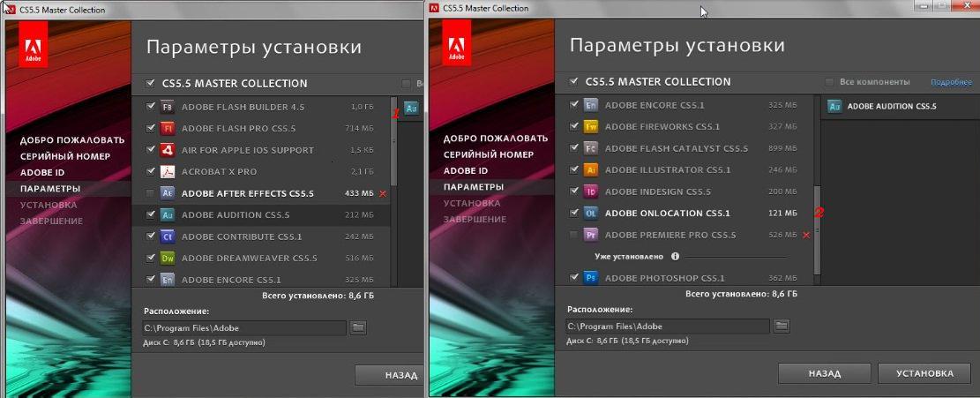Uncheck AIR for Apple iOS Support
Screen dimensions: 980x398
[150, 150]
